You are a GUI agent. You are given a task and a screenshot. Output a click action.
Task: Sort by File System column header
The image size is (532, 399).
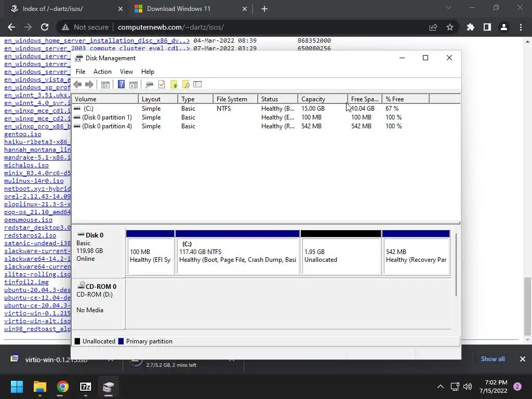pos(235,99)
